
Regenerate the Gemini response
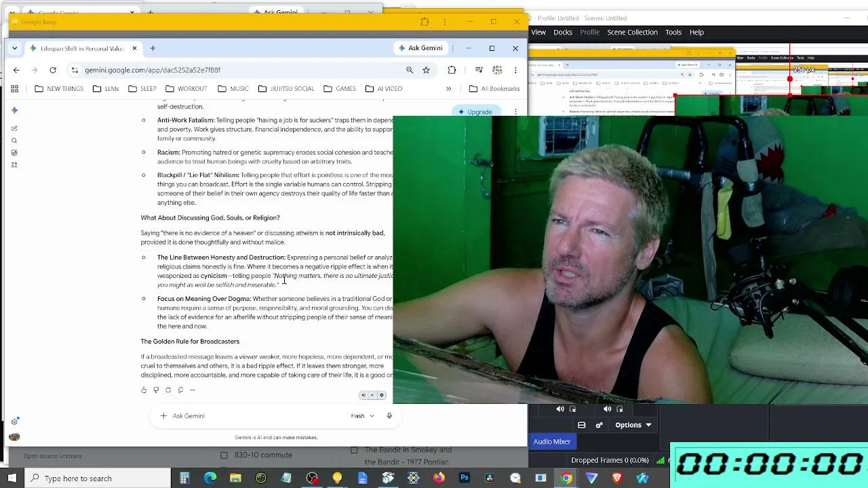[x=168, y=390]
